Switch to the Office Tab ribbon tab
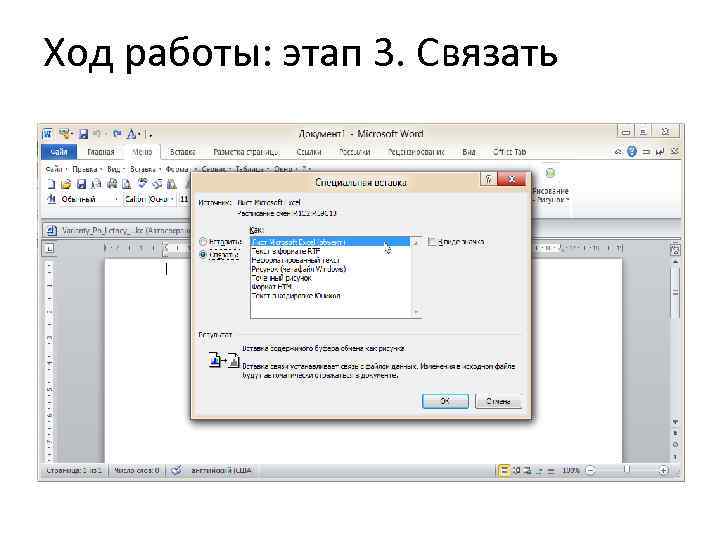 509,152
